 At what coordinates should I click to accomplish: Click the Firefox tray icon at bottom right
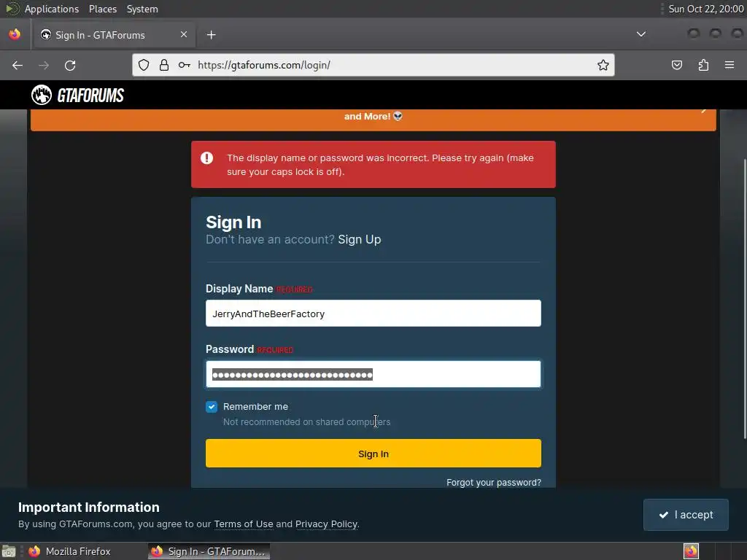(691, 551)
